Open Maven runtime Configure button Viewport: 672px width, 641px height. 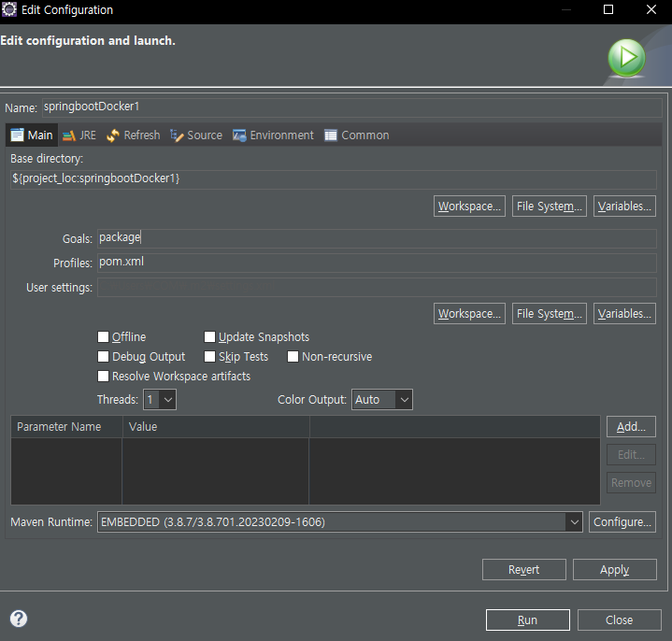[622, 522]
